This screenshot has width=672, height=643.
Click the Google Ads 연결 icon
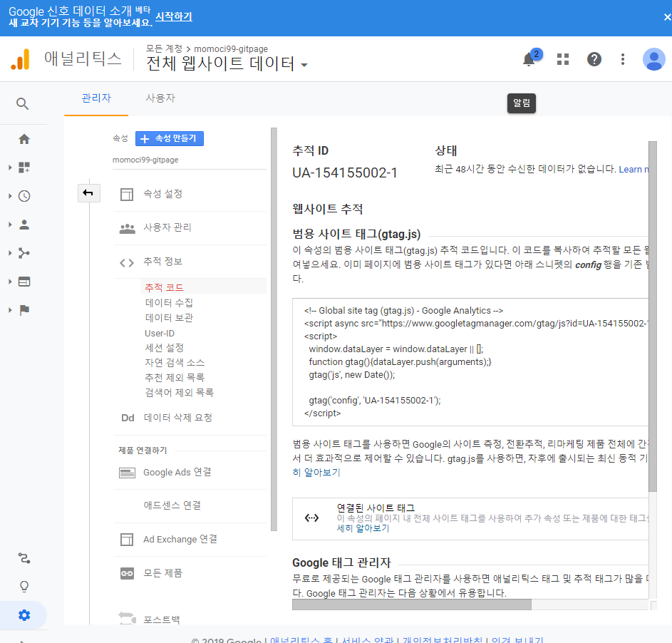tap(127, 473)
